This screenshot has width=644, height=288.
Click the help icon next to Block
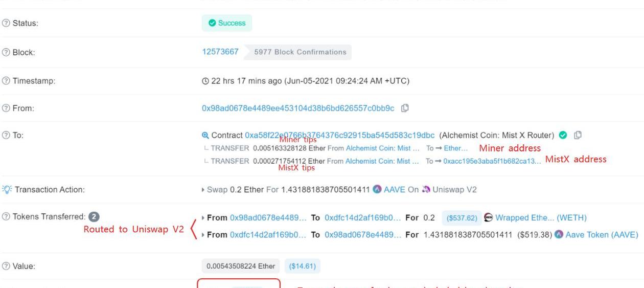point(6,52)
